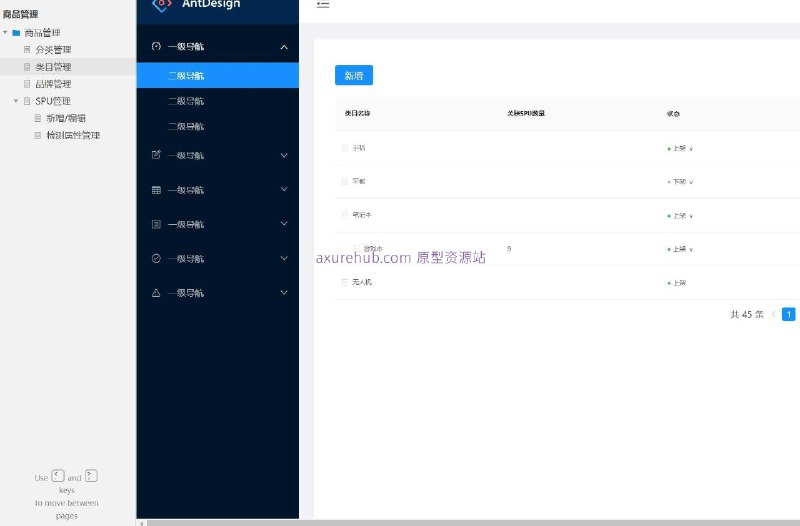This screenshot has width=800, height=526.
Task: Toggle the row expand box before 无人机
Action: [345, 282]
